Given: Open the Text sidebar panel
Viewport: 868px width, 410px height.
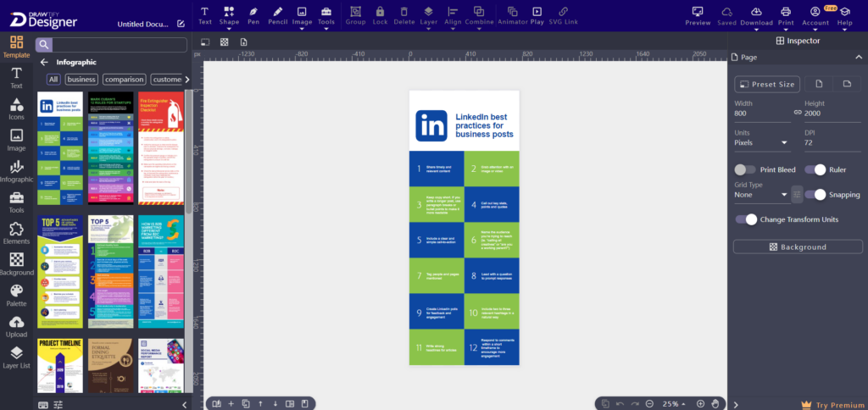Looking at the screenshot, I should 17,78.
